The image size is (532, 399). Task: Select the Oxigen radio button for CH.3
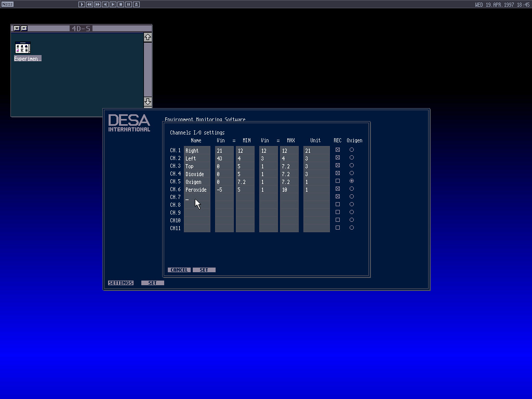pos(352,166)
